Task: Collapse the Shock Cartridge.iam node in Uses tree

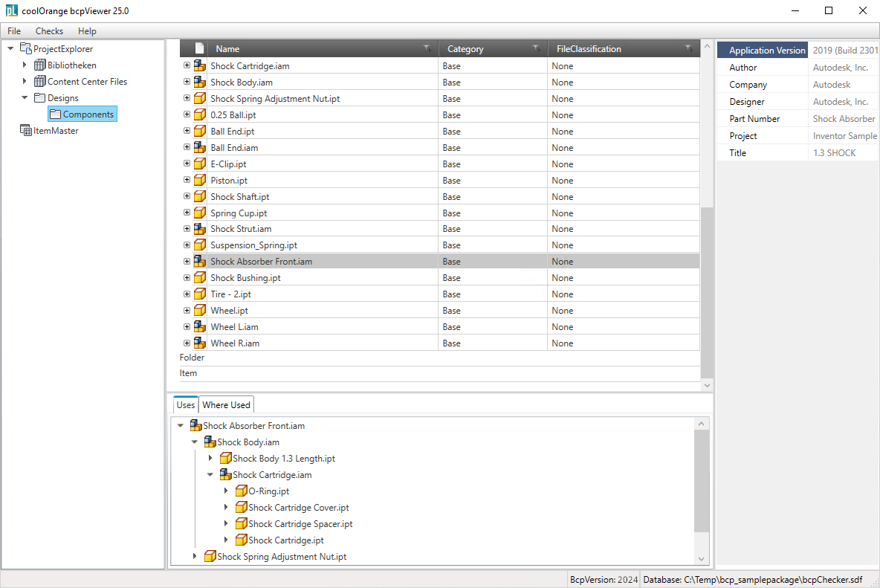Action: [210, 475]
